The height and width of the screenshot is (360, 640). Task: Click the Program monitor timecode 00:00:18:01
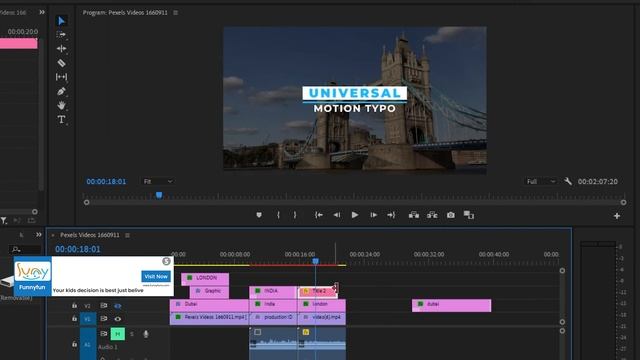pyautogui.click(x=106, y=181)
